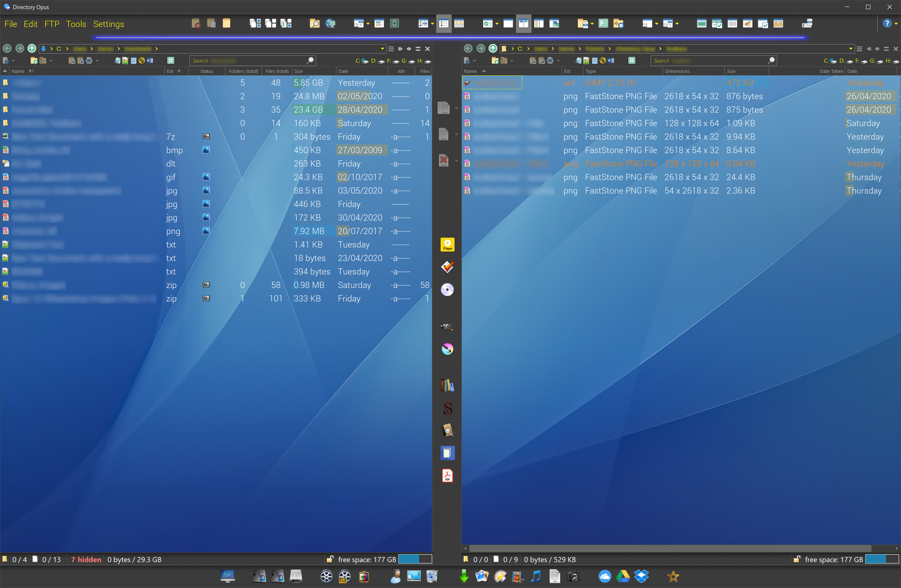Open the Settings menu
The image size is (901, 588).
[109, 24]
